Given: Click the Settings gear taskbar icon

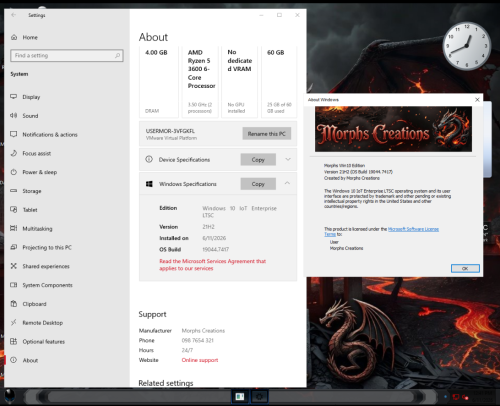Looking at the screenshot, I should (x=259, y=397).
